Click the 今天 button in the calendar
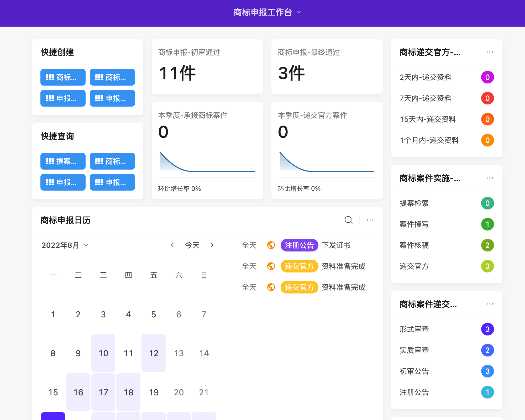Screen dimensions: 525x420 pos(192,245)
